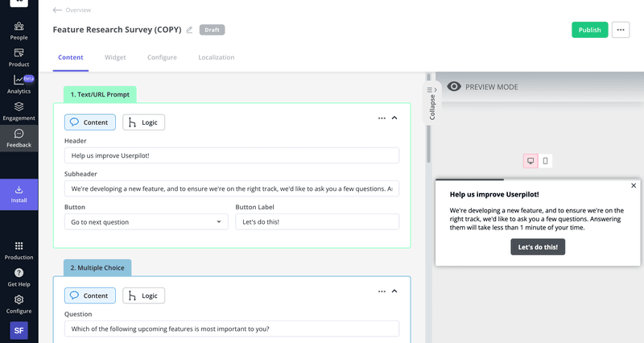Open the Engagement section in the sidebar
Image resolution: width=644 pixels, height=343 pixels.
coord(19,112)
